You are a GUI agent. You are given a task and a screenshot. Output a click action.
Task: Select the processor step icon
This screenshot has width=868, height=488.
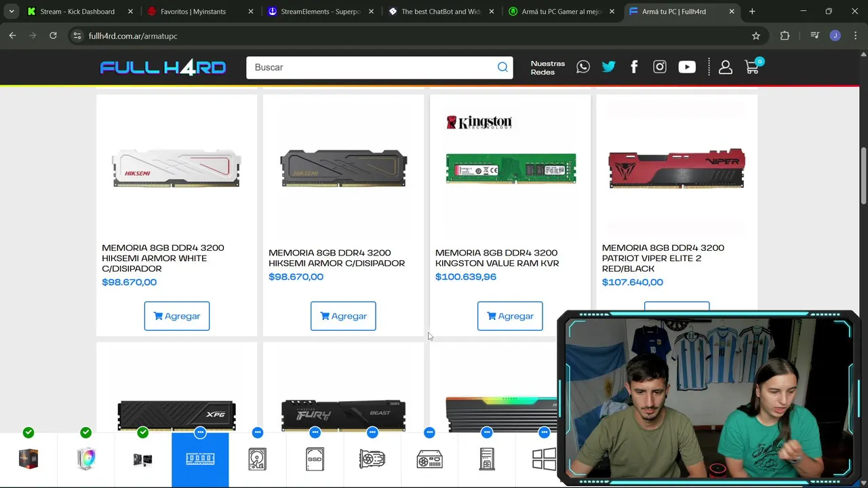(28, 459)
